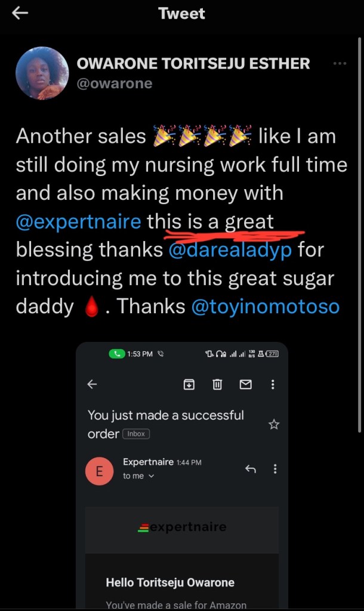Screen dimensions: 364x611
Task: Open the @toyinomotoso mention link
Action: click(266, 306)
